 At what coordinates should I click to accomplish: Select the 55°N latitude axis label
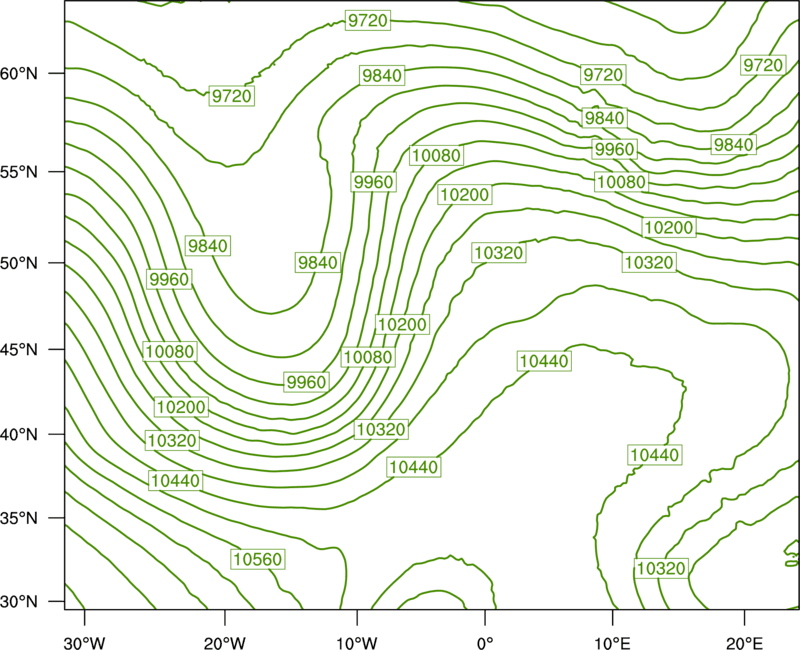(x=19, y=172)
